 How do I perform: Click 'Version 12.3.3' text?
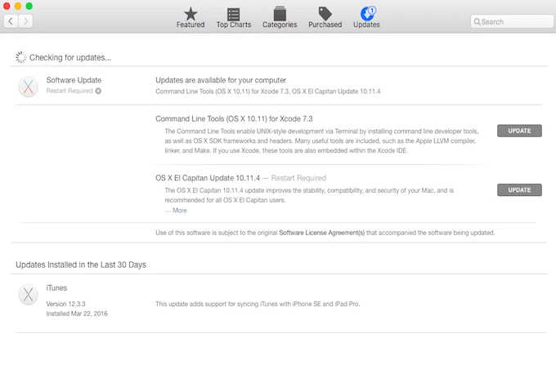[x=65, y=304]
